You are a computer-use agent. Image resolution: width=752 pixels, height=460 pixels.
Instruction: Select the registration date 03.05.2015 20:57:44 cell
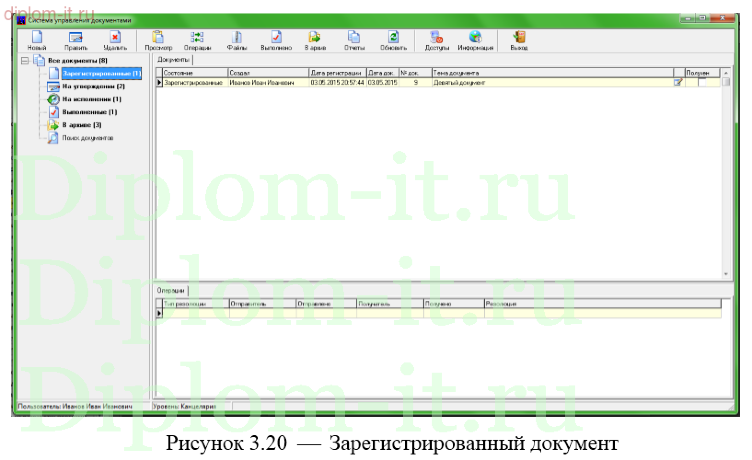pos(338,83)
